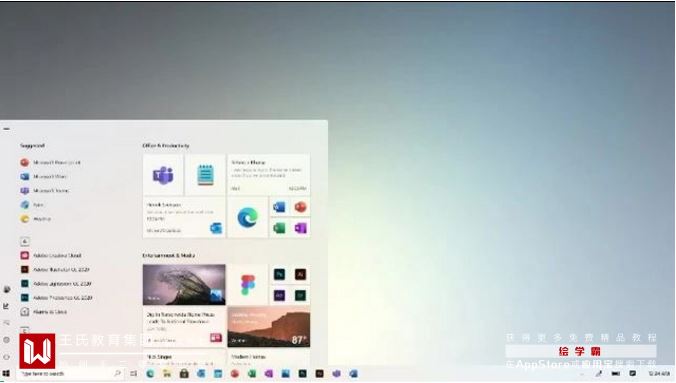Image resolution: width=676 pixels, height=383 pixels.
Task: Open Settings gear in Start menu rail
Action: [x=6, y=340]
